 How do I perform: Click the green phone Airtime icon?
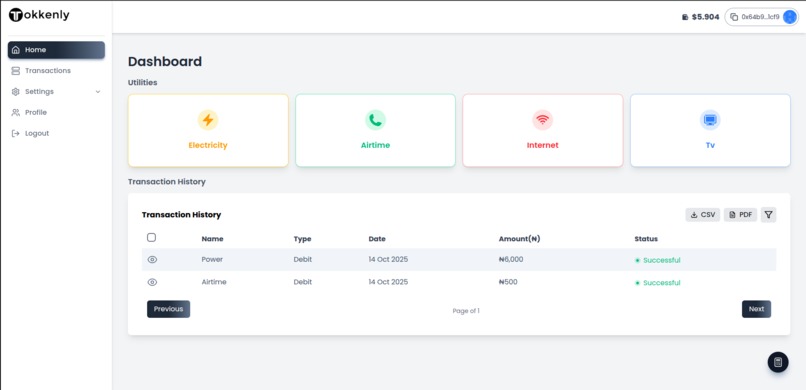click(375, 120)
